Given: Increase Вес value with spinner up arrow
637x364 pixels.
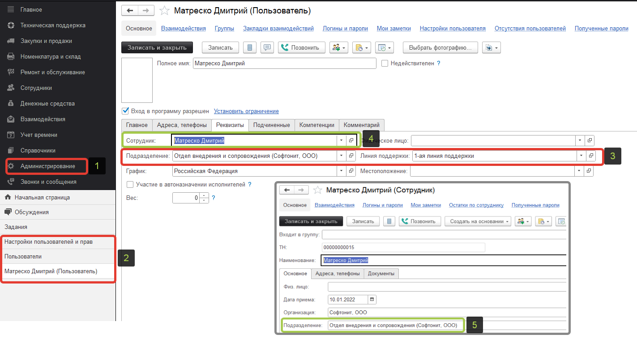Looking at the screenshot, I should (x=205, y=195).
